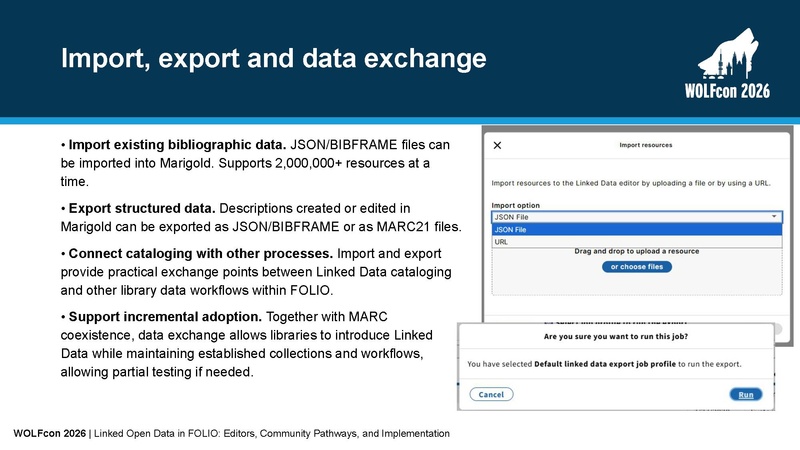Click 'Drag and drop to upload a resource'
The width and height of the screenshot is (800, 450).
click(637, 251)
